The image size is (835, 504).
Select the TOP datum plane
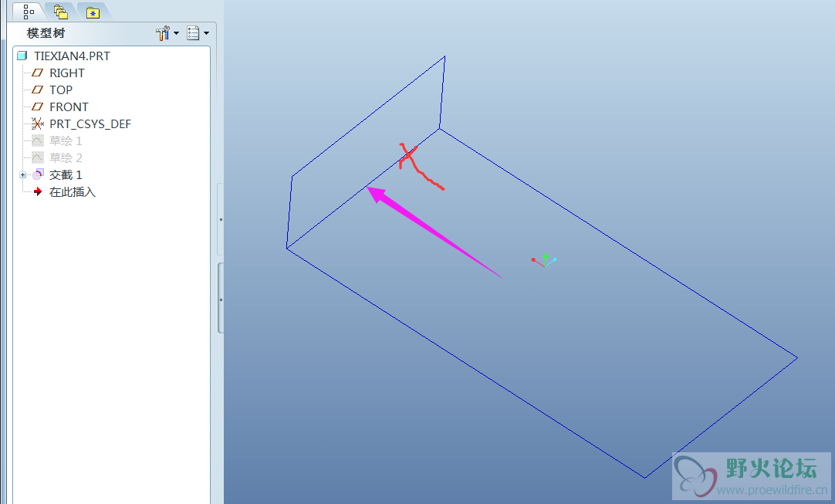point(61,90)
